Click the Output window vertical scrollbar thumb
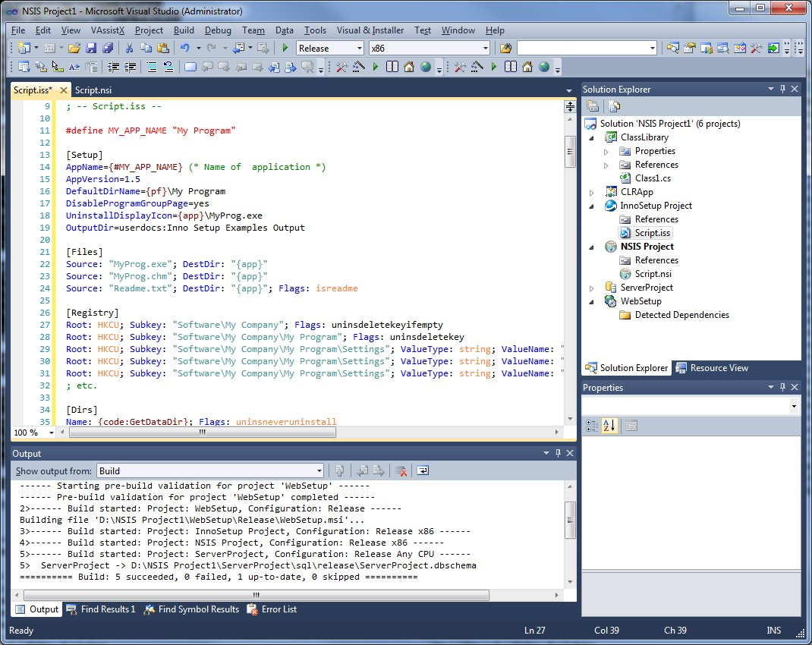Image resolution: width=812 pixels, height=645 pixels. 570,521
